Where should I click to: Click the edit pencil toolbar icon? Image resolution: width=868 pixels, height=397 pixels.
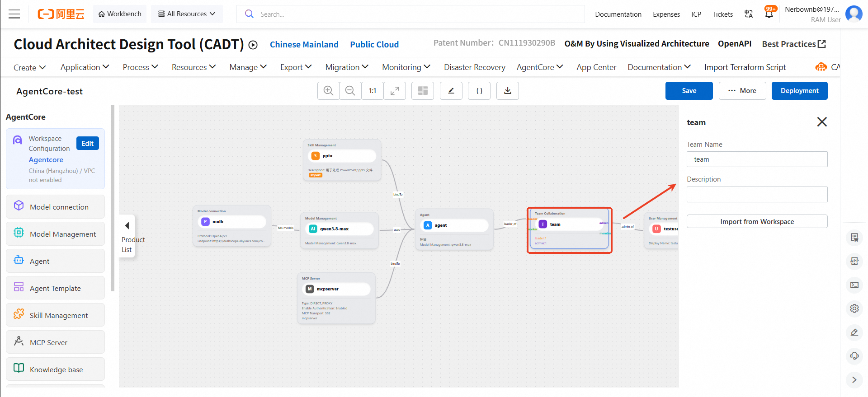coord(451,91)
